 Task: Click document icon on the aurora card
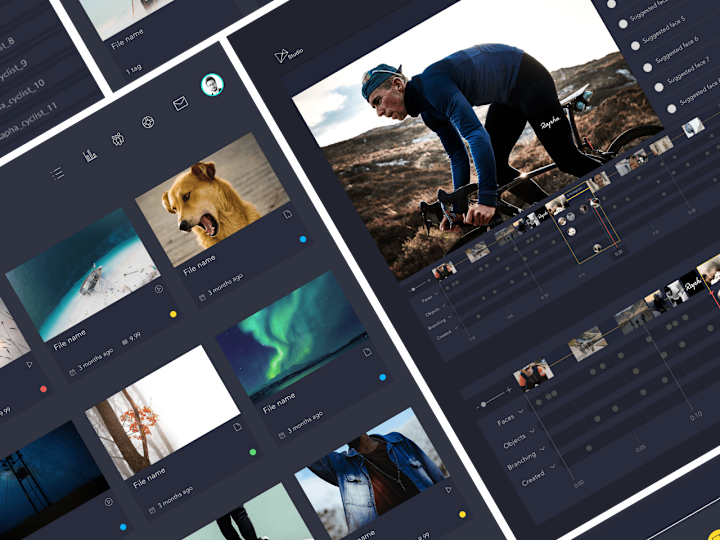[x=367, y=352]
